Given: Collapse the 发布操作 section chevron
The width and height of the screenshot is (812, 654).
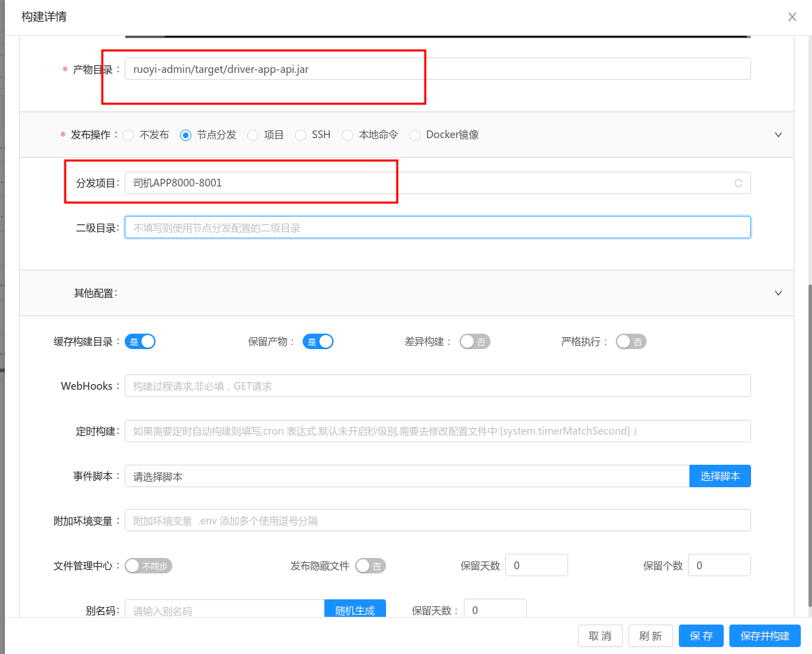Looking at the screenshot, I should click(778, 135).
